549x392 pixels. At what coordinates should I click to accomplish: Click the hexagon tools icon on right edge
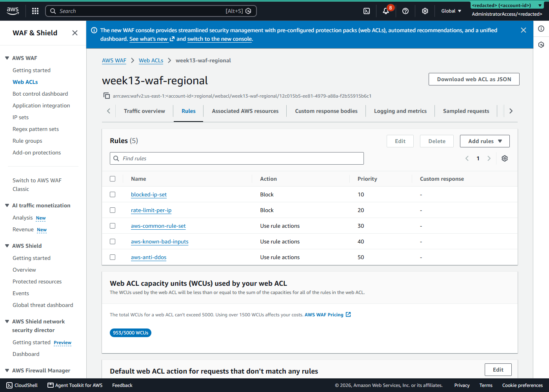click(541, 45)
